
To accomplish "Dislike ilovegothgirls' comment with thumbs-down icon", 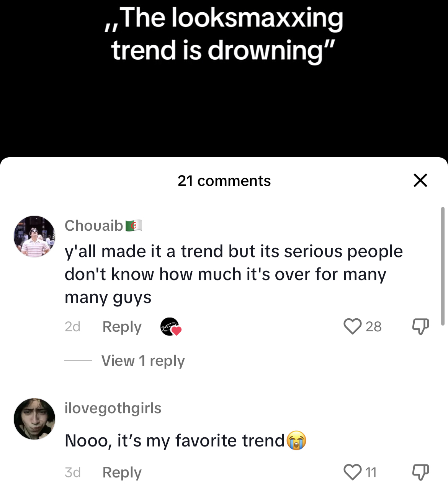I will click(420, 472).
